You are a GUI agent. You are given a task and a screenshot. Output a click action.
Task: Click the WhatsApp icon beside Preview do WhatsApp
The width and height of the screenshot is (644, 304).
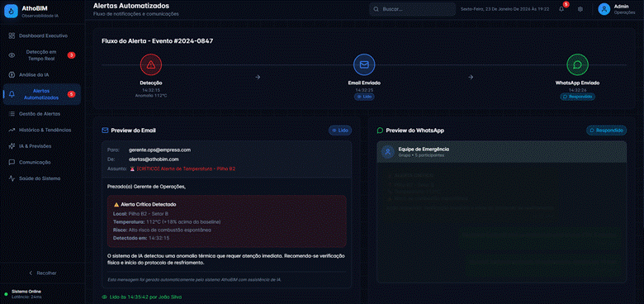[x=380, y=131]
